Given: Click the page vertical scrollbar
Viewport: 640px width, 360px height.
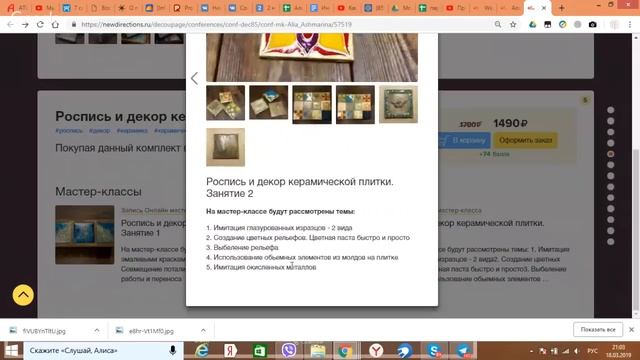Looking at the screenshot, I should pyautogui.click(x=636, y=229).
